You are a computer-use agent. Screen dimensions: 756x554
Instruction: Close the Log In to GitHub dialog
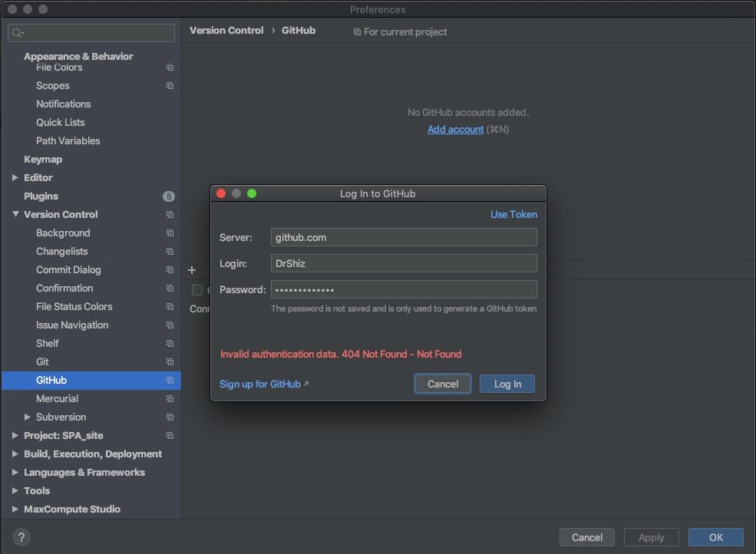pyautogui.click(x=221, y=193)
